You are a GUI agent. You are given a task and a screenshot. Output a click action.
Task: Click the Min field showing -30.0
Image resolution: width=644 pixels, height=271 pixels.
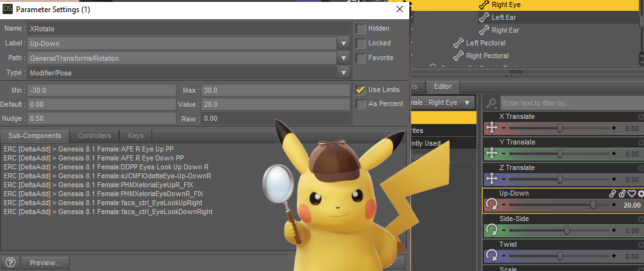[x=102, y=90]
